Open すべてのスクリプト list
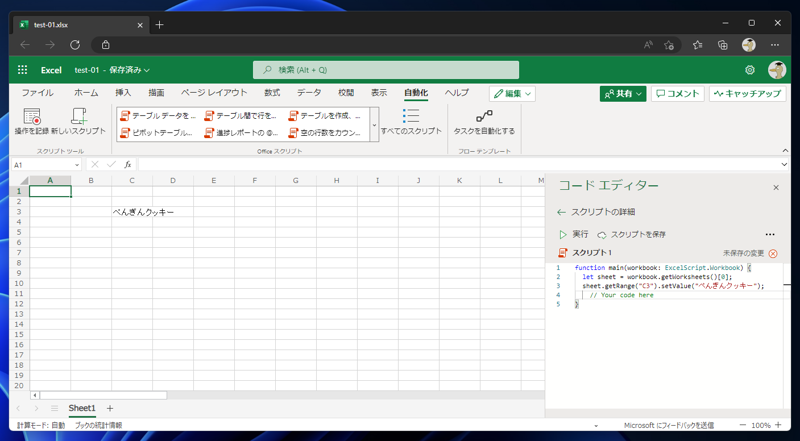Screen dimensions: 800x441 [411, 121]
